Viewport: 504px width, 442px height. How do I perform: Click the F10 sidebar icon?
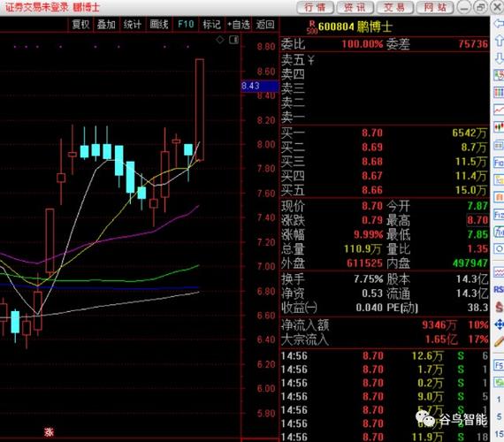[499, 163]
